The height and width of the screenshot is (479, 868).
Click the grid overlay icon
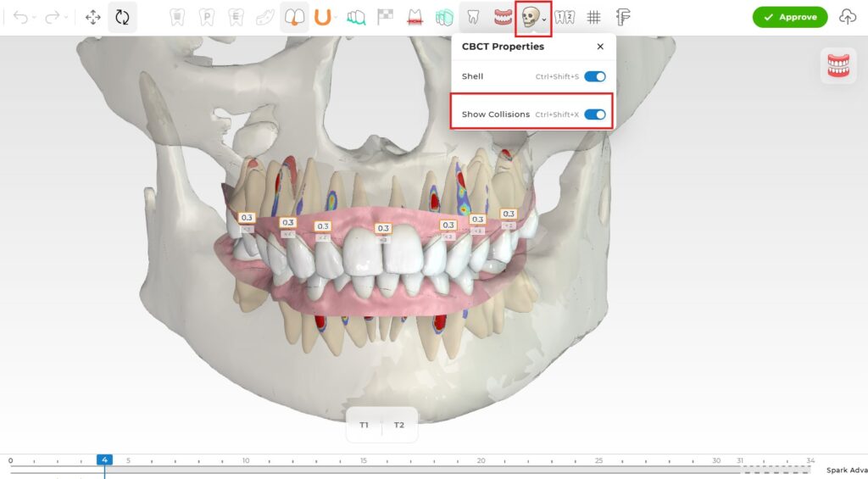click(594, 17)
